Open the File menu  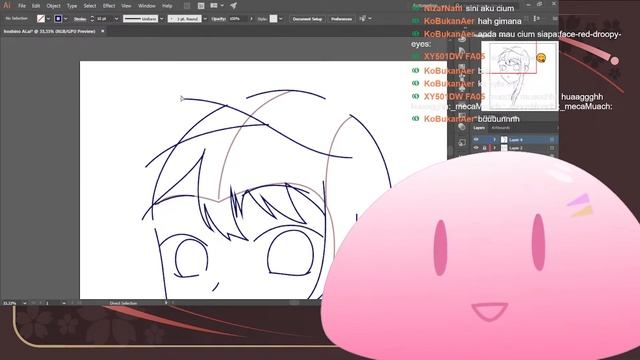[22, 6]
